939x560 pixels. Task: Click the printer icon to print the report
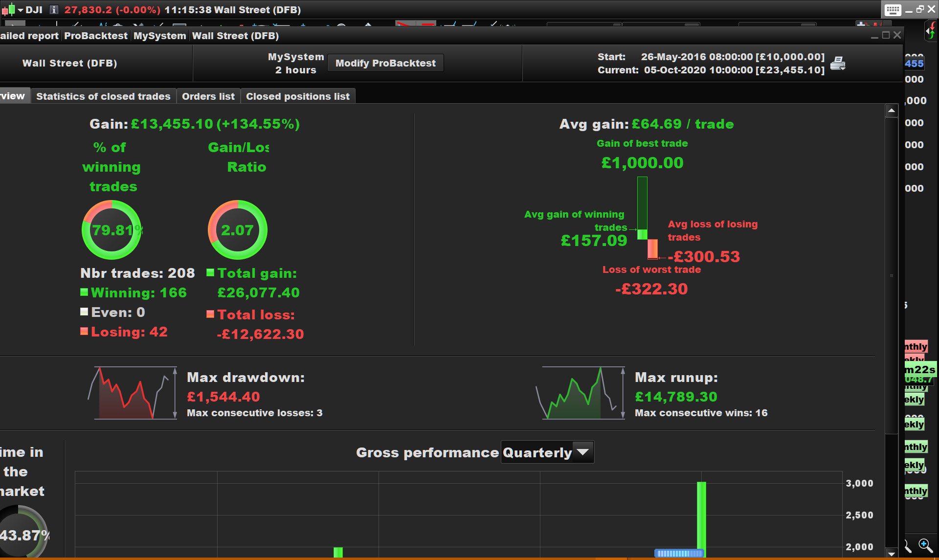(838, 63)
